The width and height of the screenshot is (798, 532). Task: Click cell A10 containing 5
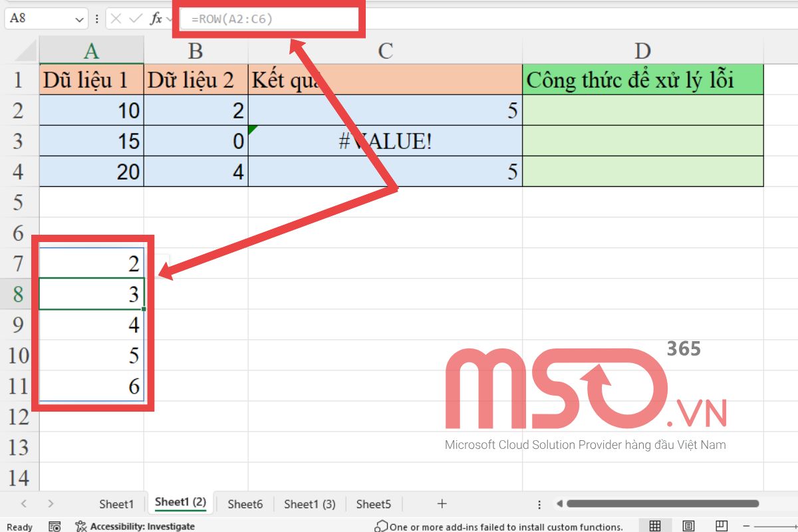click(92, 355)
